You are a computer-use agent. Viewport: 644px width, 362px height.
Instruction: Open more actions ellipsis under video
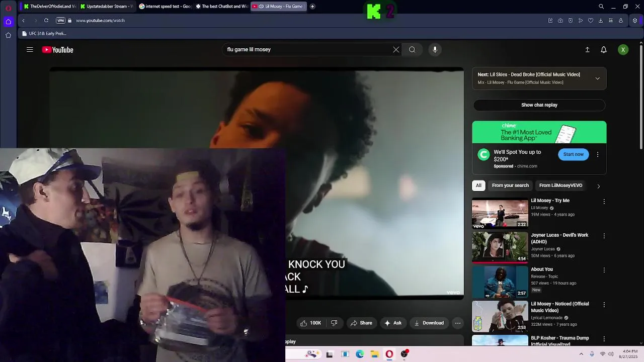click(458, 323)
